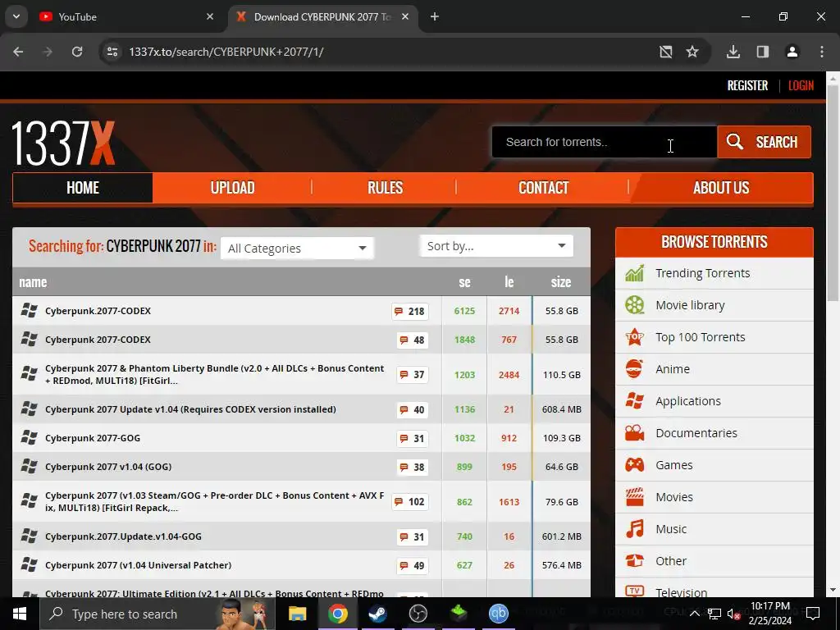This screenshot has width=840, height=630.
Task: Open the notifications center icon
Action: click(x=813, y=614)
